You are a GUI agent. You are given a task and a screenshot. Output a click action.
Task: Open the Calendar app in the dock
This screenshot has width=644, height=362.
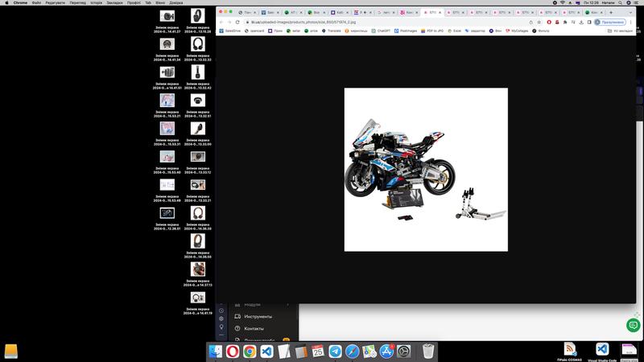pyautogui.click(x=318, y=352)
